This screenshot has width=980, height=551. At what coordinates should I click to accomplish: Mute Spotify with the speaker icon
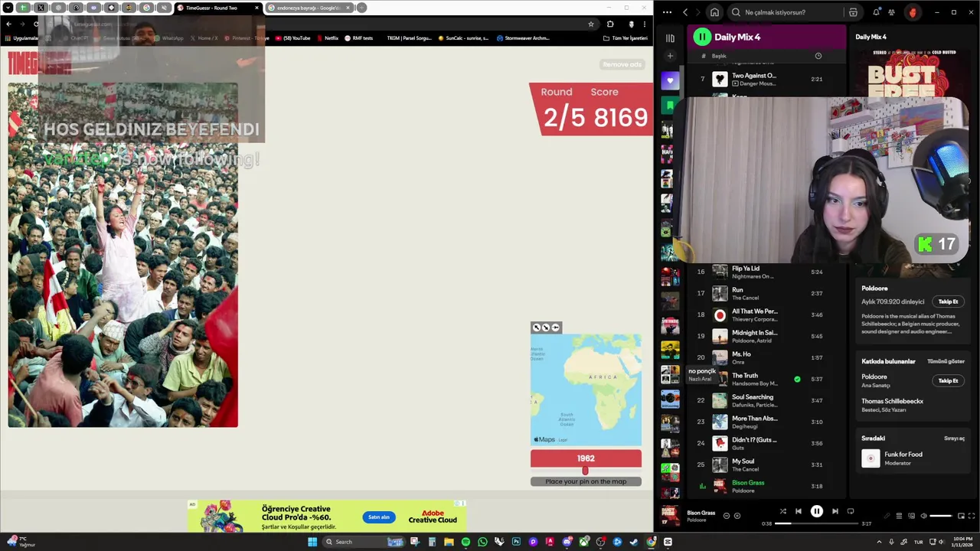(923, 516)
